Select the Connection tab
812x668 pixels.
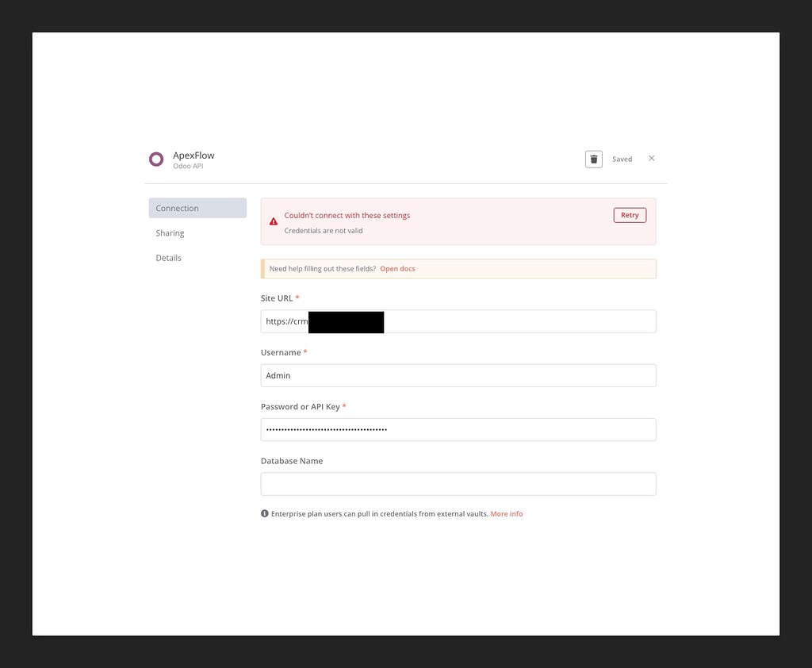coord(177,208)
